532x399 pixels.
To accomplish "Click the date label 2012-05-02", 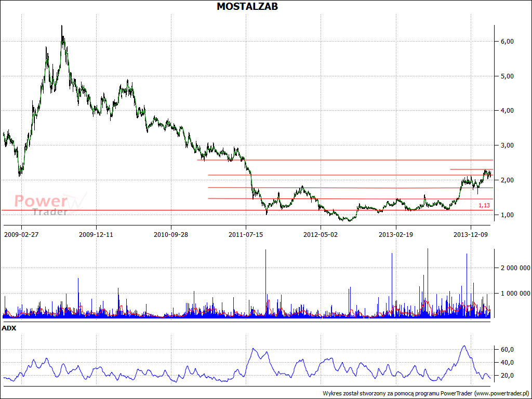I will point(321,235).
